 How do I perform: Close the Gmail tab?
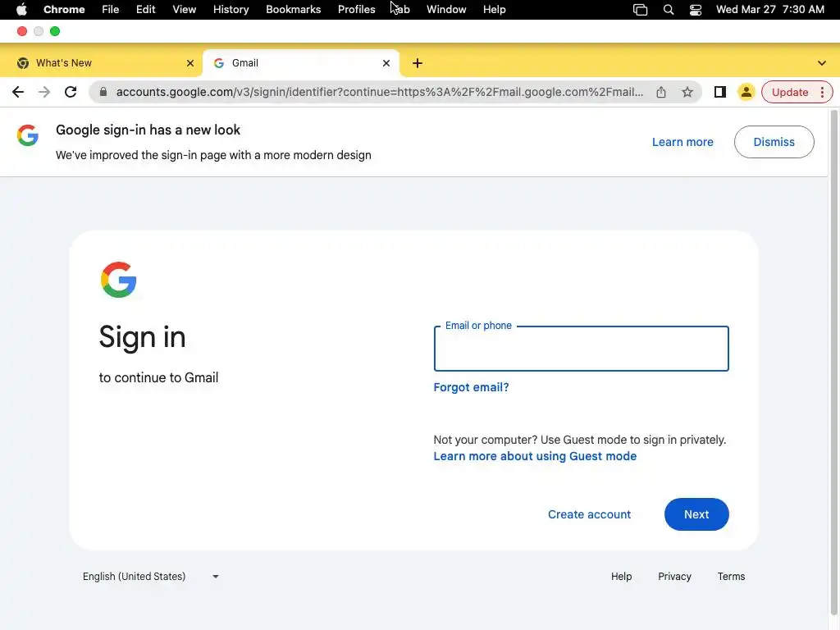point(386,63)
